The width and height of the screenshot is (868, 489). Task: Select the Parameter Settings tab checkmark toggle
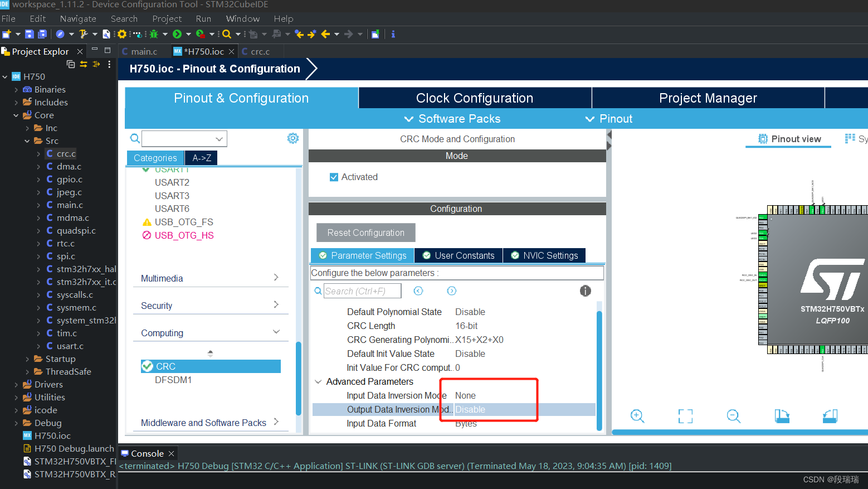(x=323, y=255)
